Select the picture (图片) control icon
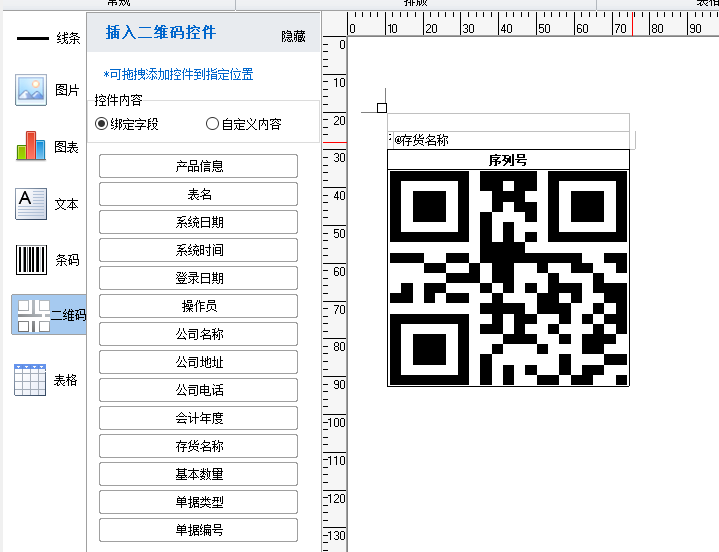Image resolution: width=719 pixels, height=552 pixels. pos(31,90)
